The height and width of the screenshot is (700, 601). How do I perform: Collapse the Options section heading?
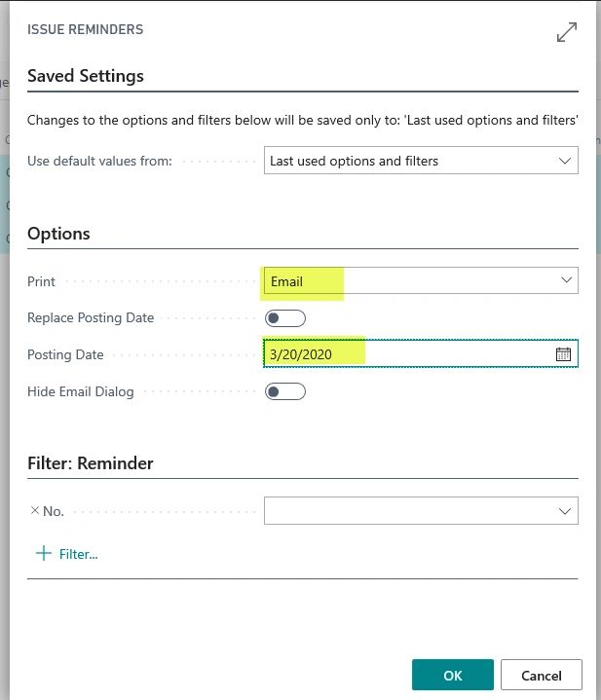[x=58, y=234]
